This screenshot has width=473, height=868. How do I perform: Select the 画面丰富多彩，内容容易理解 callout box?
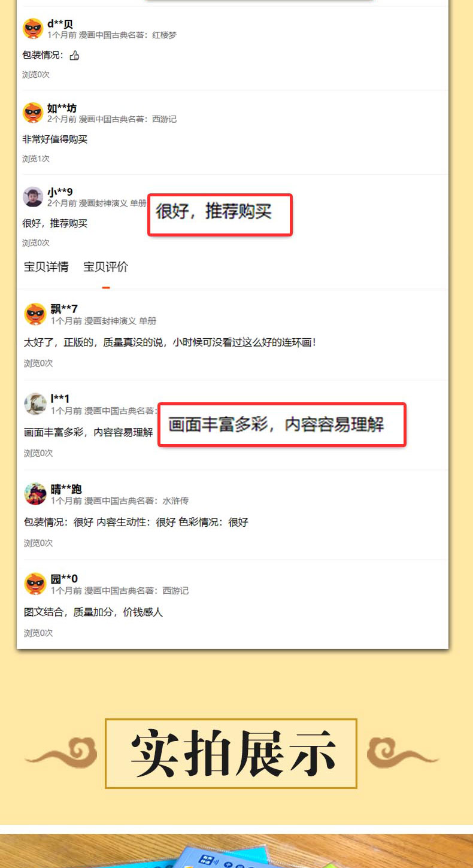click(282, 424)
